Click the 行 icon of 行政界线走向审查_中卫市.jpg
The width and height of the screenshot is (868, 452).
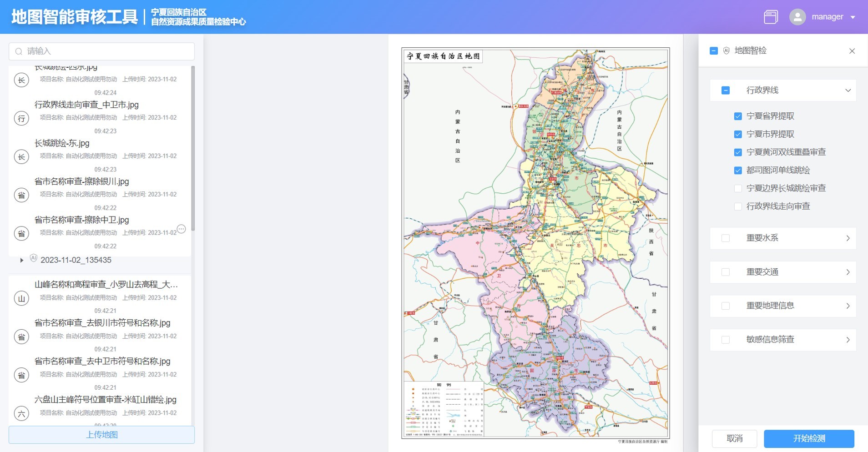21,118
